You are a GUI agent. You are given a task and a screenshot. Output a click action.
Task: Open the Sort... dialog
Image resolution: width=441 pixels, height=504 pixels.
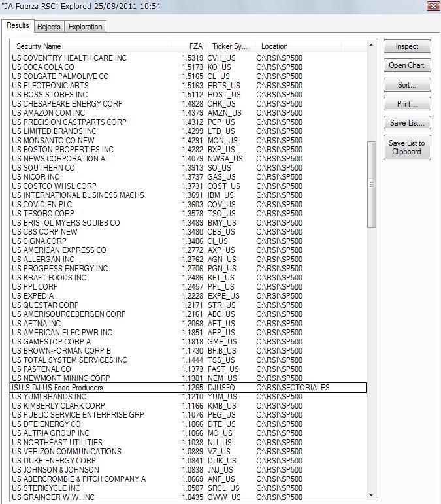406,85
